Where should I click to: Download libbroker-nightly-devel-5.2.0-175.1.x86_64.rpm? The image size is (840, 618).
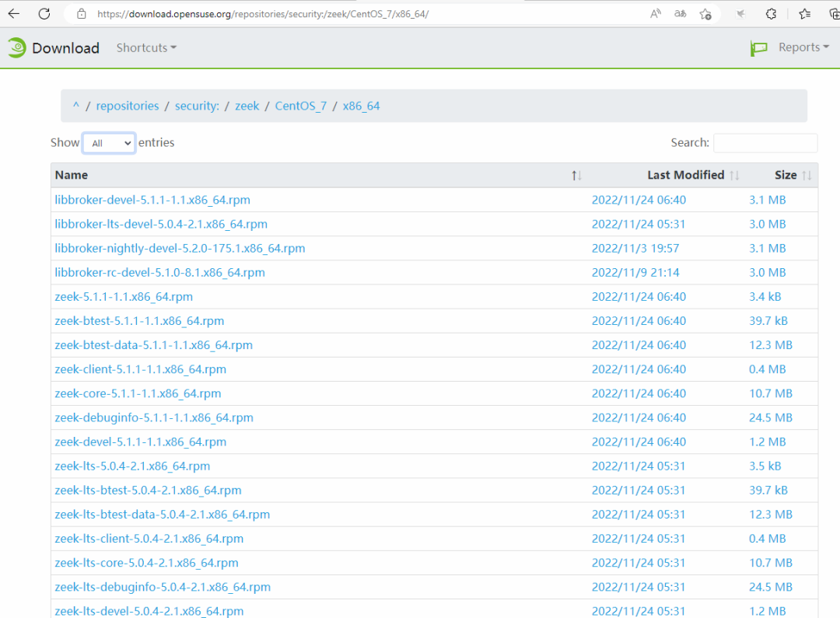point(180,248)
